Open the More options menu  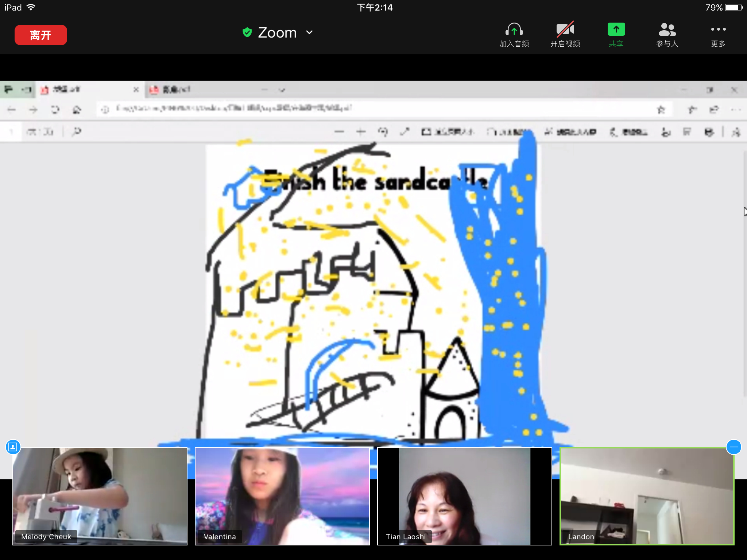point(718,30)
